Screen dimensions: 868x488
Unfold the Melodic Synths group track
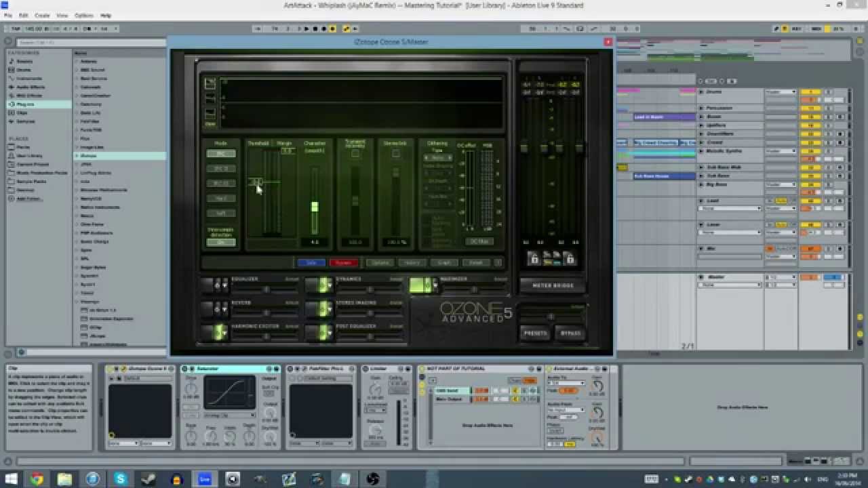[x=701, y=151]
